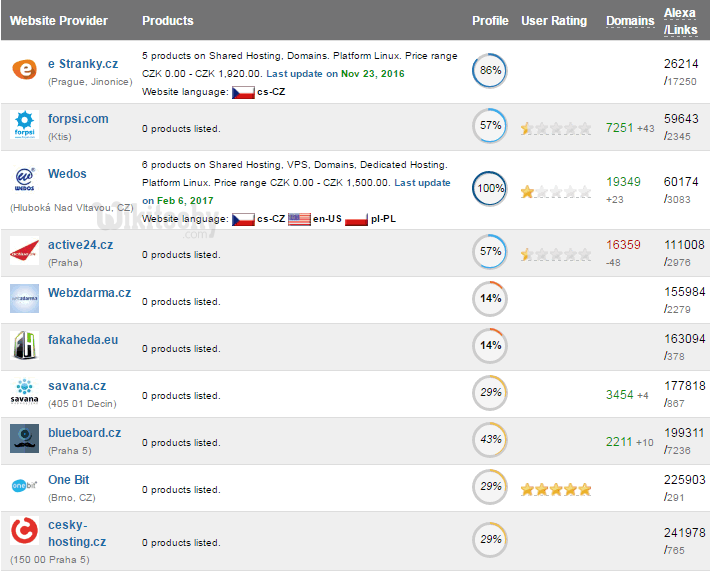Click savana.cz domains count 3454
Screen dimensions: 710x572
point(620,395)
